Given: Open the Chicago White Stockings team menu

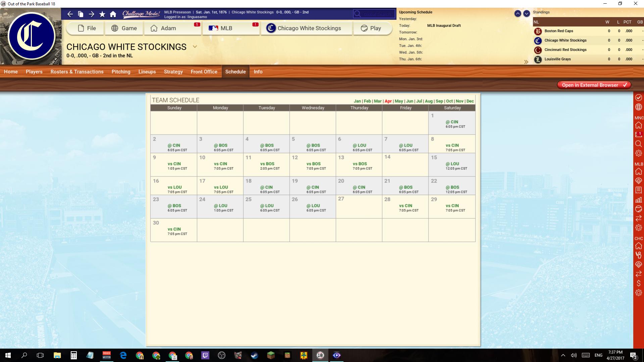Looking at the screenshot, I should 306,28.
